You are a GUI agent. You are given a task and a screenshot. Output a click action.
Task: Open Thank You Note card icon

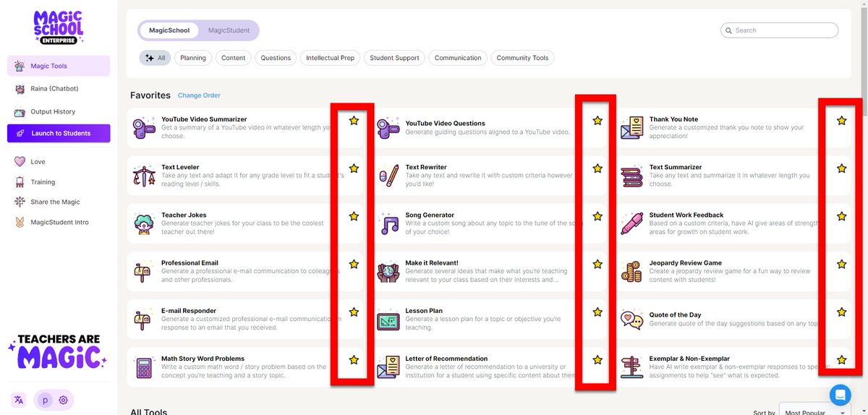click(631, 128)
